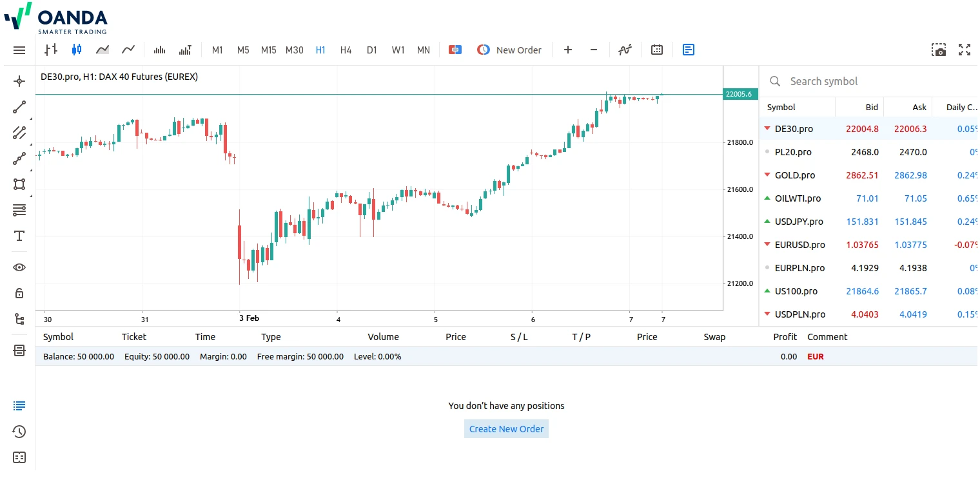Sort positions by Profit column
The width and height of the screenshot is (980, 487).
coord(785,337)
